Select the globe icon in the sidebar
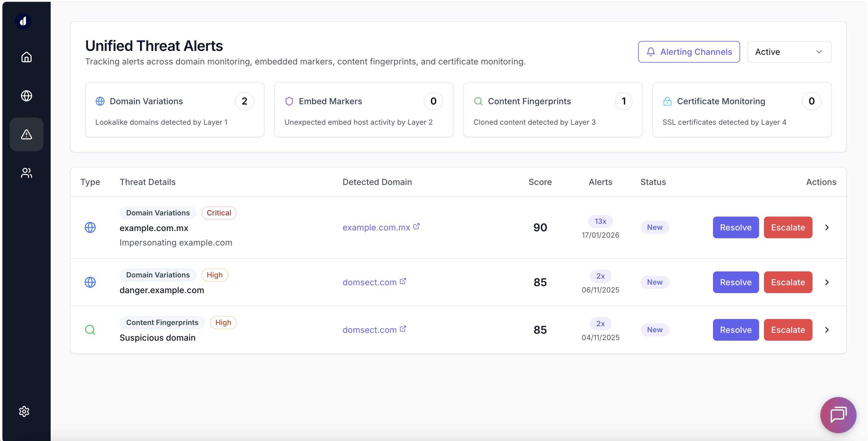 [26, 95]
